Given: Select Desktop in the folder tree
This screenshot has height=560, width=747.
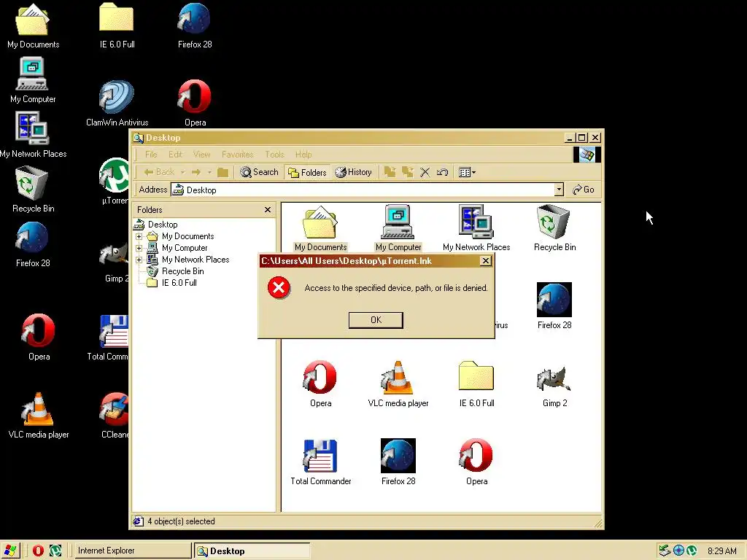Looking at the screenshot, I should 163,225.
